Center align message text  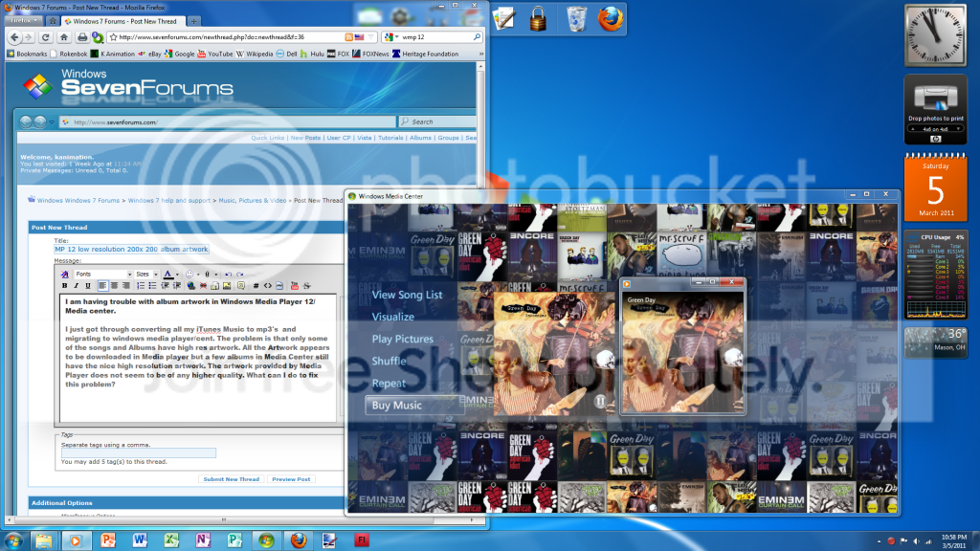114,286
